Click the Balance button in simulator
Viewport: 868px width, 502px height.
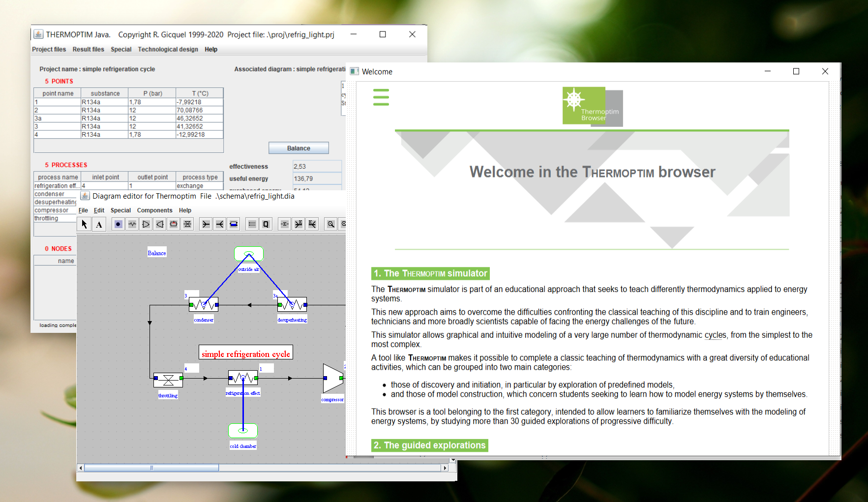(299, 148)
